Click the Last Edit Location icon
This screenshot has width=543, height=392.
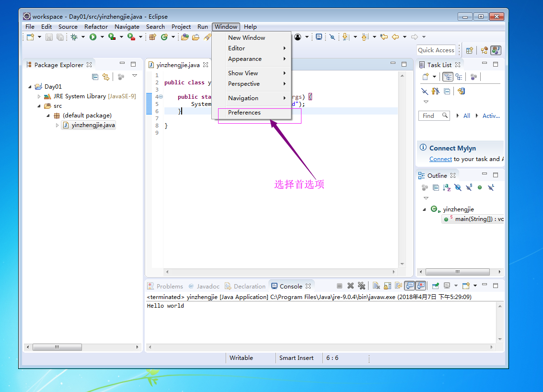(384, 37)
